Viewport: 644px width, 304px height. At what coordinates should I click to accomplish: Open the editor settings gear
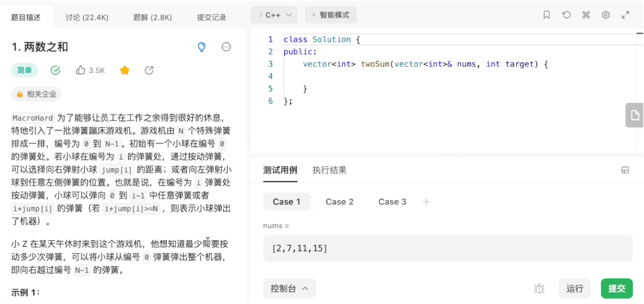[x=605, y=15]
